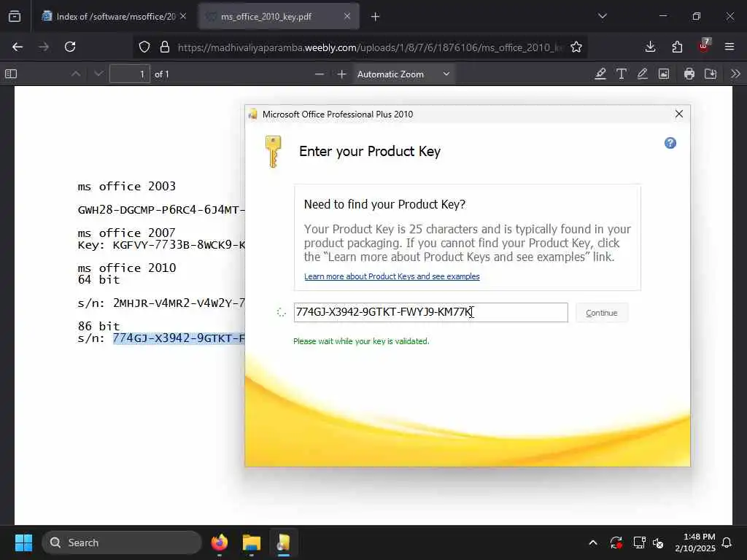Open the Automatic Zoom dropdown
This screenshot has height=560, width=747.
click(403, 74)
